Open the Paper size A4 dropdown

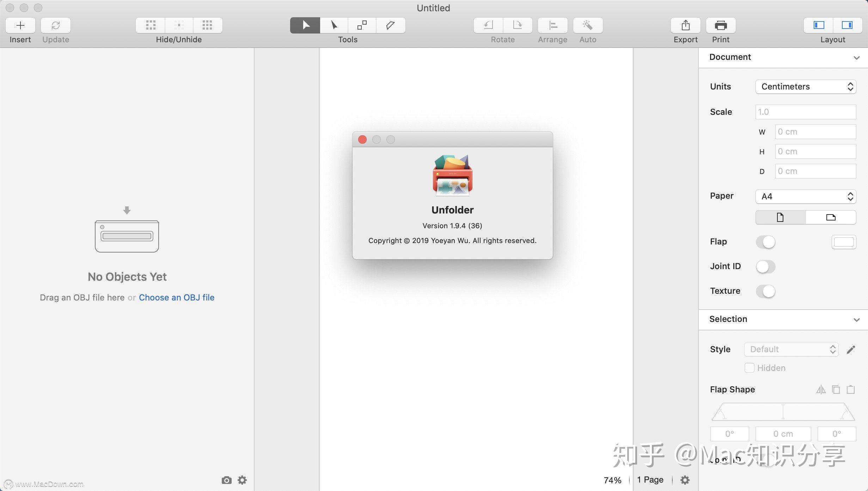click(806, 196)
